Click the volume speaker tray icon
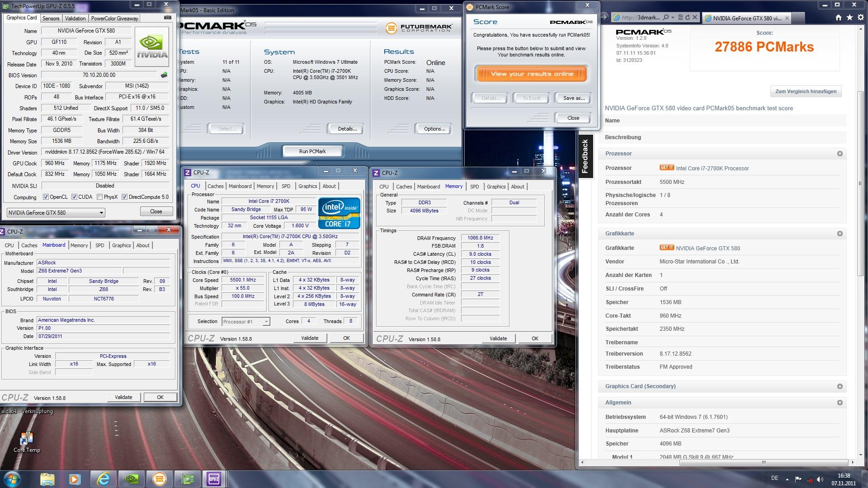Image resolution: width=868 pixels, height=488 pixels. click(820, 479)
